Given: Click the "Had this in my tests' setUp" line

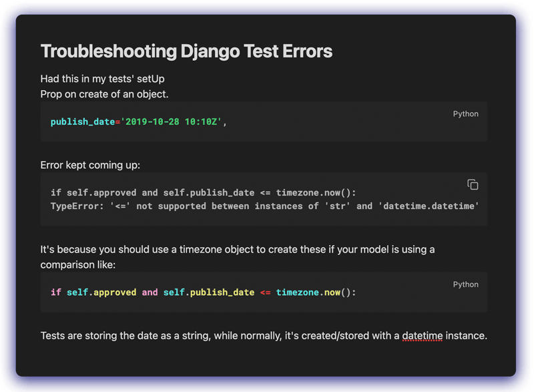Looking at the screenshot, I should 102,79.
